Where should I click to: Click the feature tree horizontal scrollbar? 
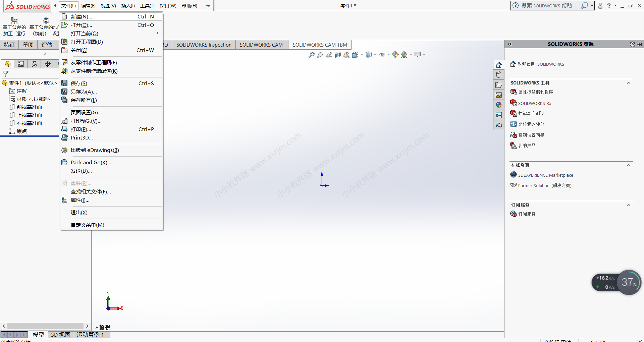pyautogui.click(x=45, y=326)
